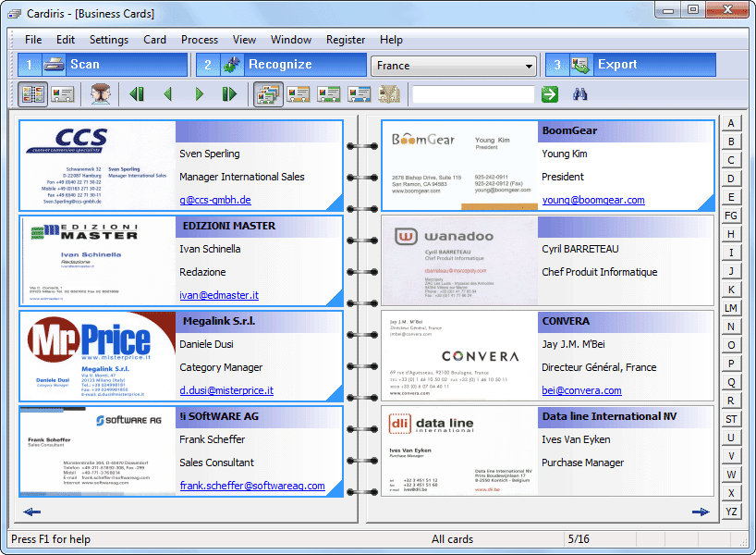
Task: Open email link bei@convera.com
Action: tap(581, 390)
